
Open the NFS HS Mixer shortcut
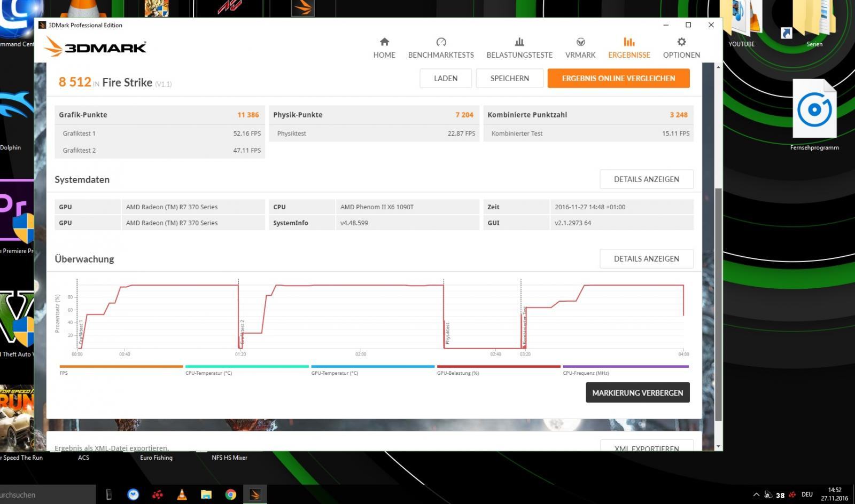[x=229, y=458]
